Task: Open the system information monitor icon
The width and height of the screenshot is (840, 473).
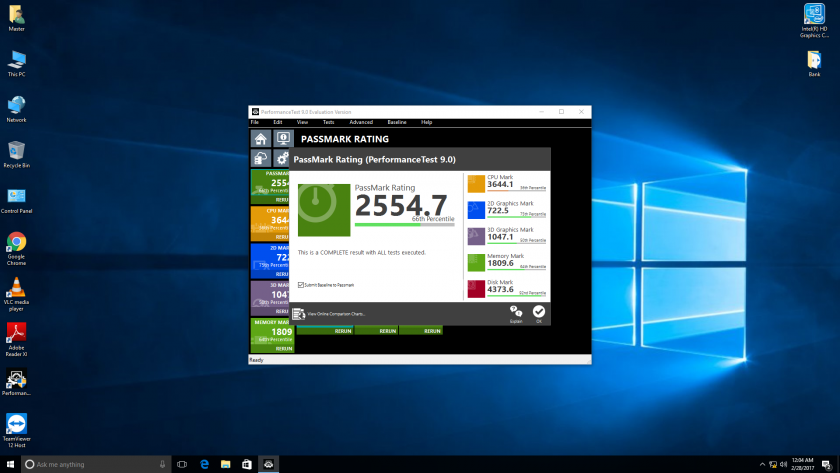Action: tap(283, 139)
